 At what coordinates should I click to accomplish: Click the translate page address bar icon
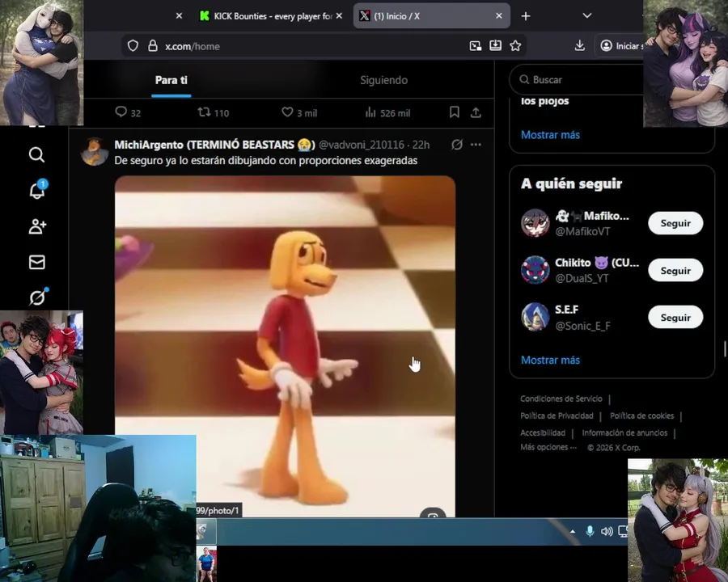pos(476,45)
